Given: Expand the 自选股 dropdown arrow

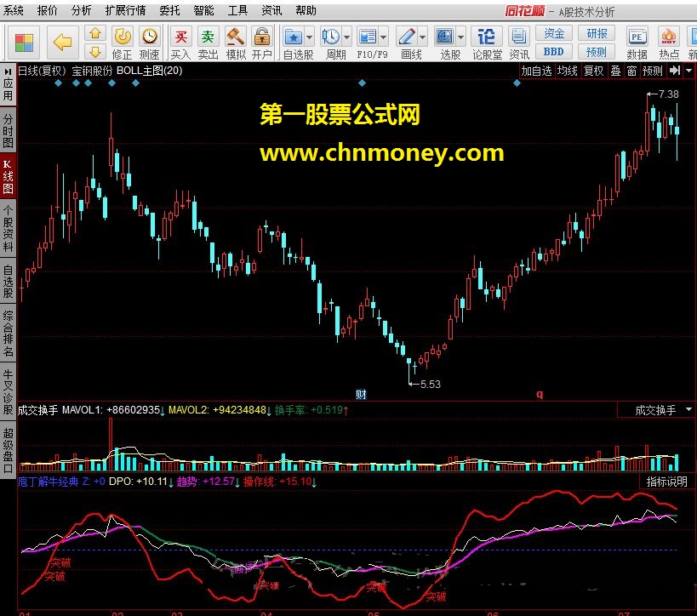Looking at the screenshot, I should pos(310,37).
